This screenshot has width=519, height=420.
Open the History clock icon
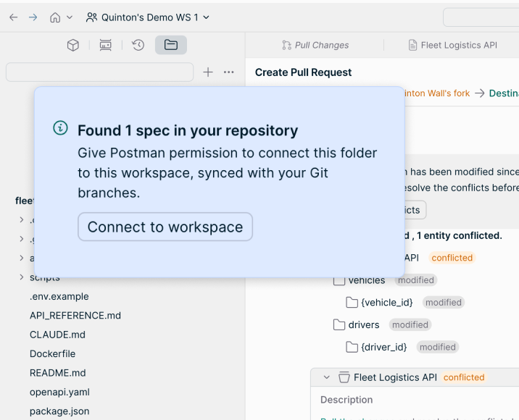pos(138,45)
